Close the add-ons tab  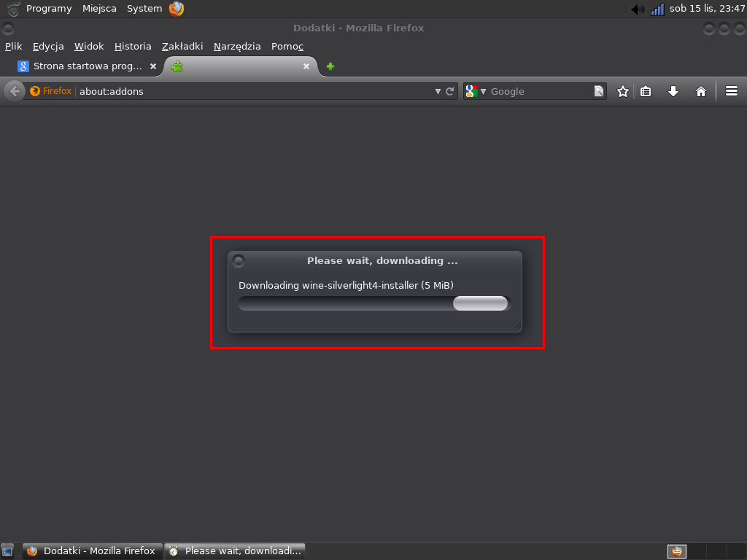(306, 66)
